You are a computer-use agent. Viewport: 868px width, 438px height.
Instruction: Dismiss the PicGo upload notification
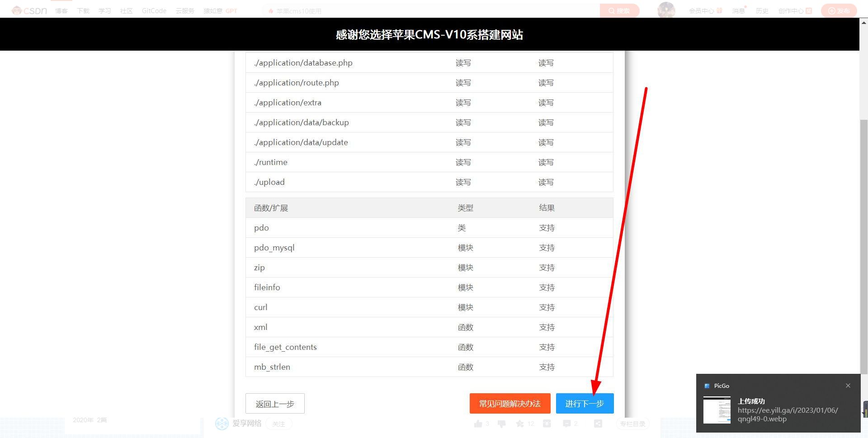coord(848,386)
